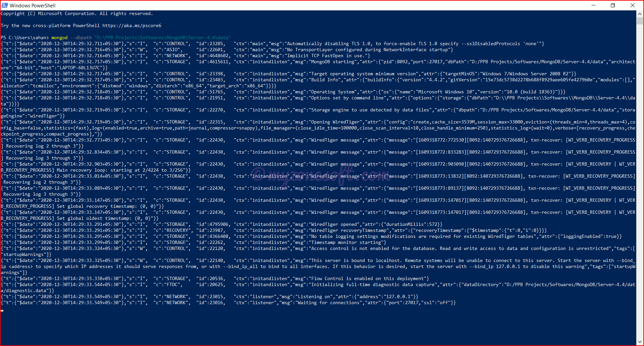Minimize the Windows PowerShell window
644x346 pixels.
593,5
